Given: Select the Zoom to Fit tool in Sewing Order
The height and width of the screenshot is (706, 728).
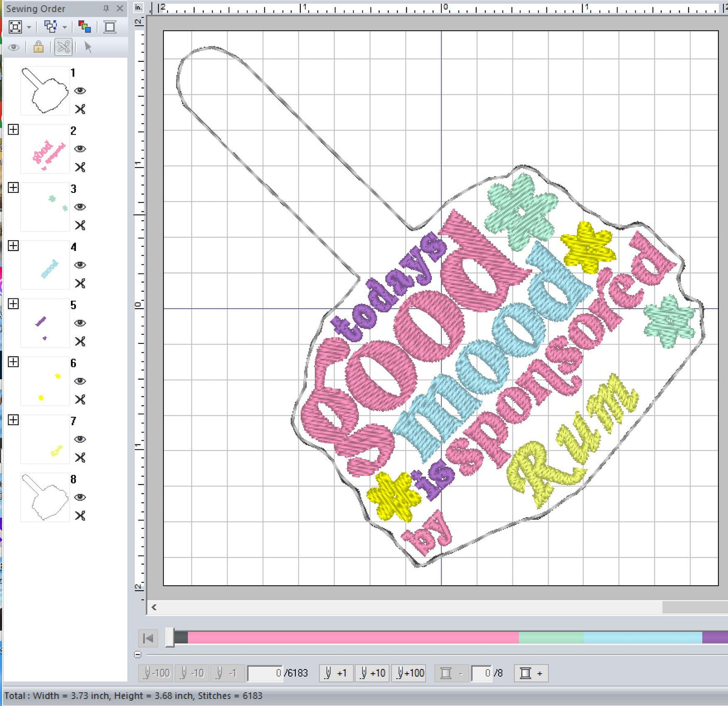Looking at the screenshot, I should [x=15, y=27].
